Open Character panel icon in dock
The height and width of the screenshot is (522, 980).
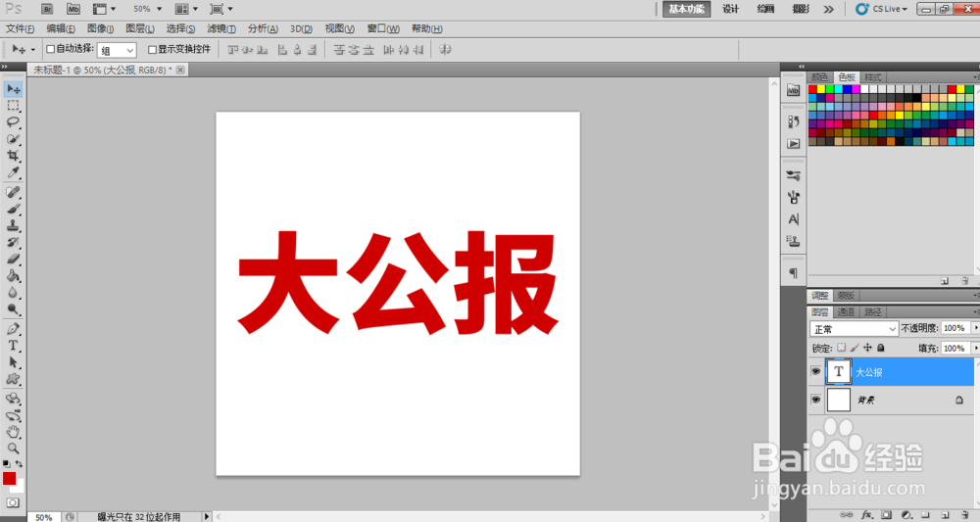pos(793,219)
